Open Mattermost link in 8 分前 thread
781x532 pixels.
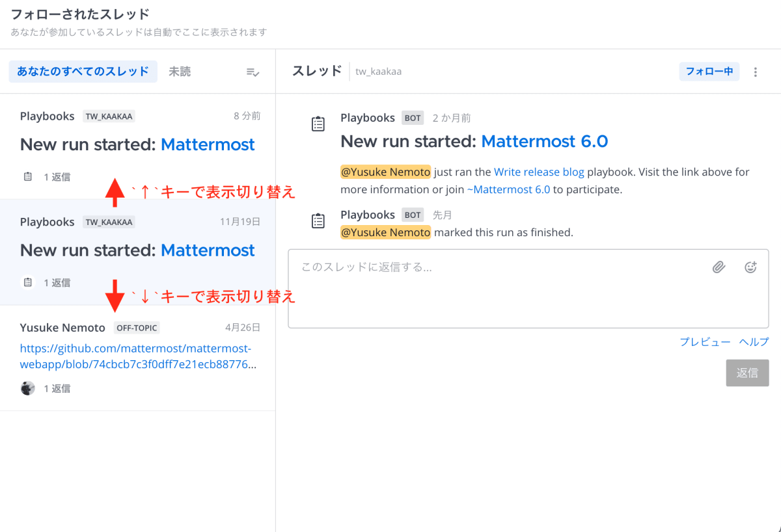(x=208, y=144)
